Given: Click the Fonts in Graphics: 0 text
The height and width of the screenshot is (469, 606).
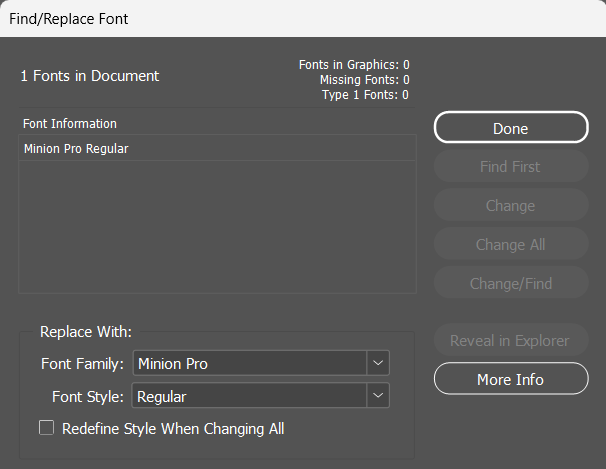Looking at the screenshot, I should [x=354, y=65].
